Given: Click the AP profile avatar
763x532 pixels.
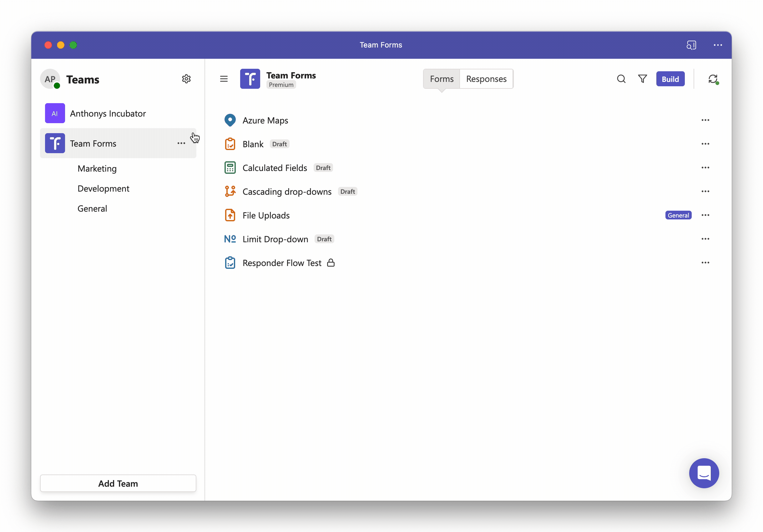Looking at the screenshot, I should pos(50,79).
